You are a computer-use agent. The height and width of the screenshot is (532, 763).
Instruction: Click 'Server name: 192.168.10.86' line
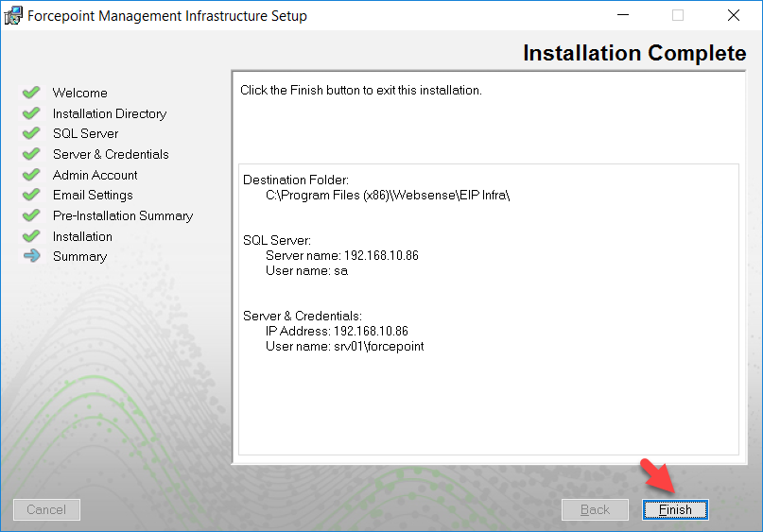click(x=341, y=255)
